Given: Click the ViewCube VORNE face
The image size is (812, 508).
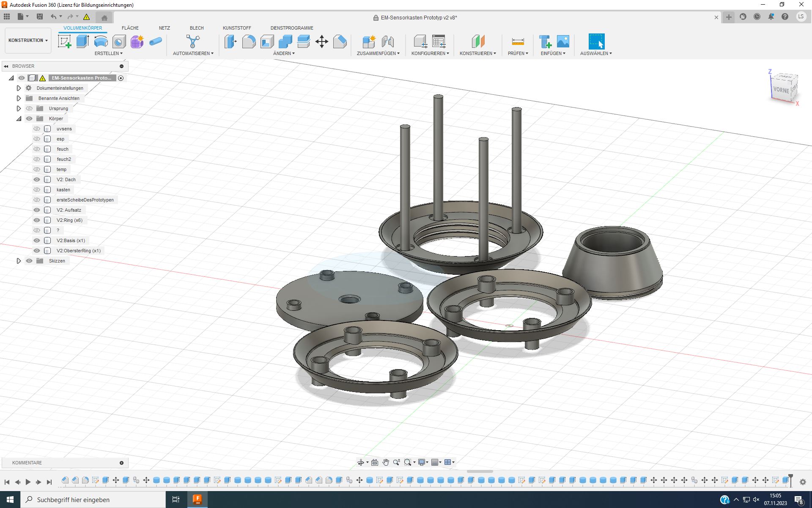Looking at the screenshot, I should click(781, 90).
